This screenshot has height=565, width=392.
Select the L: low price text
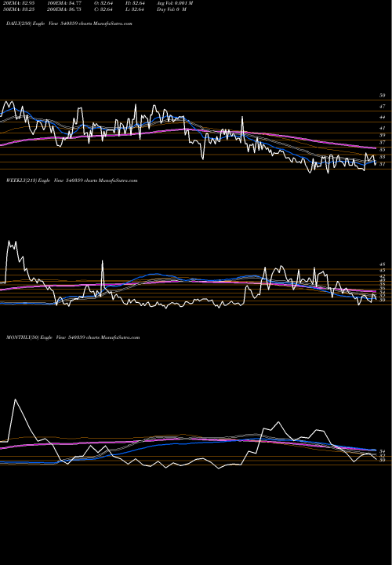(135, 9)
